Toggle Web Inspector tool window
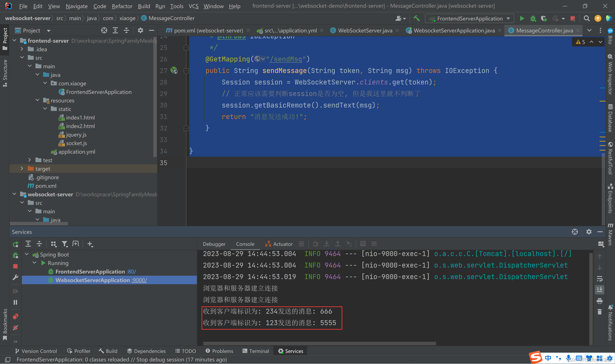This screenshot has height=364, width=615. 610,74
